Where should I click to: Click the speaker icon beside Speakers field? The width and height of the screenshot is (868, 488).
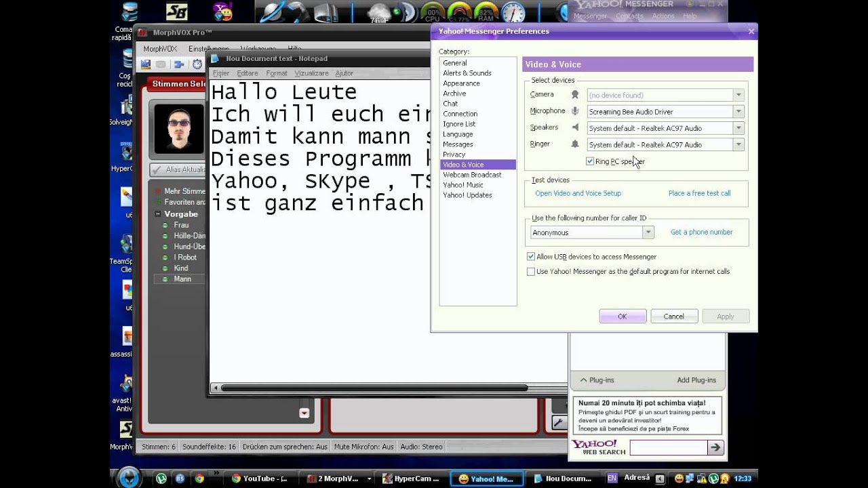(575, 127)
